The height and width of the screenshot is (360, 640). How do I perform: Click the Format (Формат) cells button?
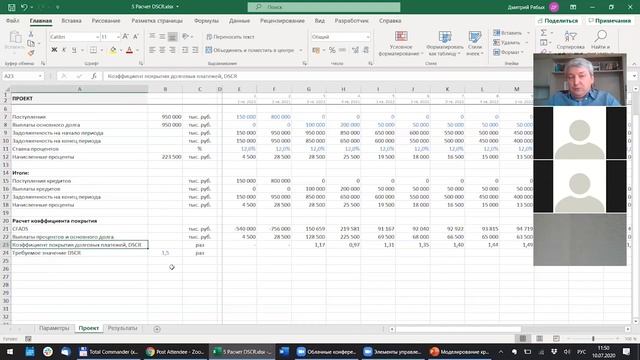point(508,52)
